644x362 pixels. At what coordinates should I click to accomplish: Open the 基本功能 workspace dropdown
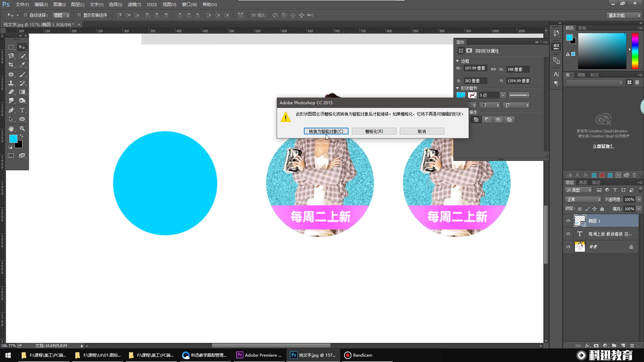(624, 15)
